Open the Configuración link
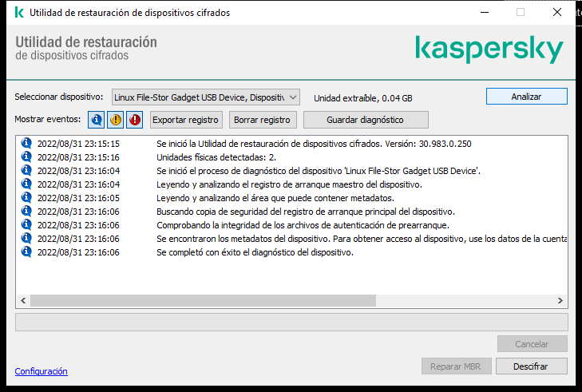The height and width of the screenshot is (392, 582). coord(41,371)
